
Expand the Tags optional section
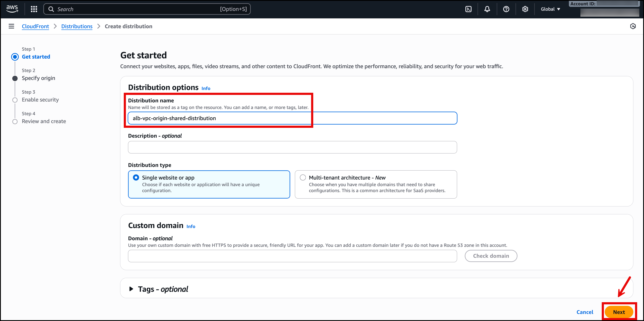pos(131,289)
